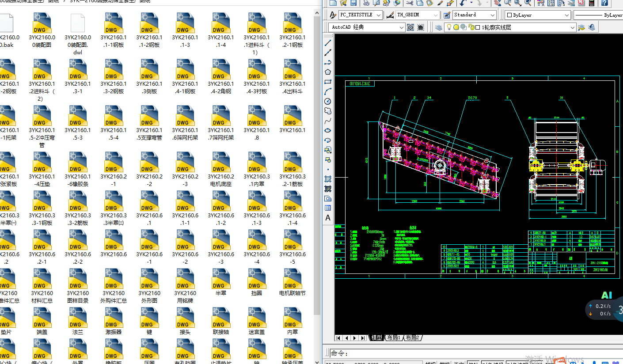Select the Polygon drawing tool
Image resolution: width=623 pixels, height=364 pixels.
point(328,72)
